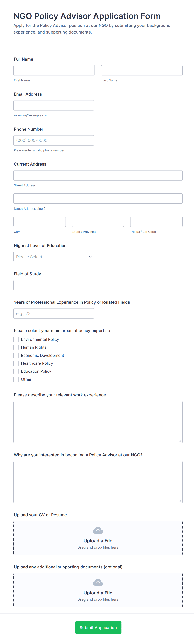The image size is (194, 644).
Task: Check the Other expertise option
Action: (16, 379)
